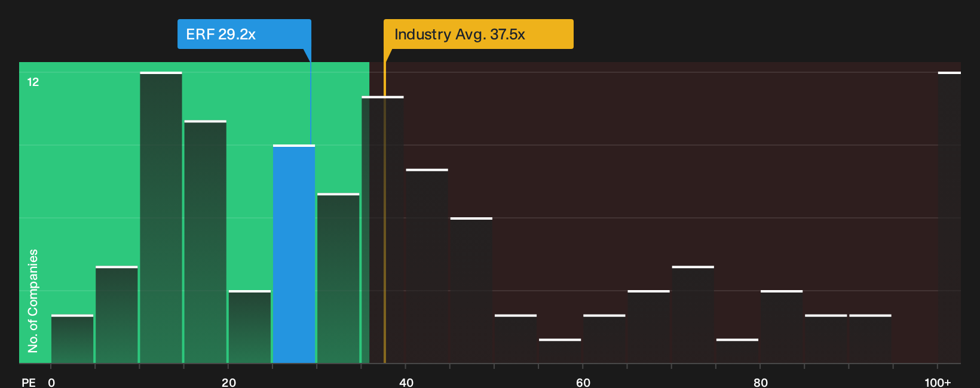
Task: Click the 'PE' x-axis title
Action: [x=29, y=382]
